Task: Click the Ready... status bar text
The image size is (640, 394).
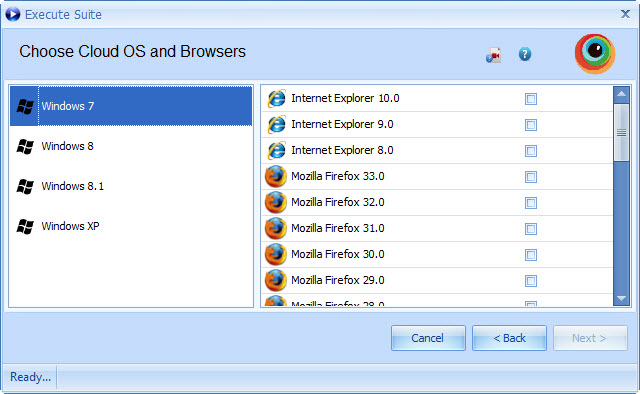Action: 30,377
